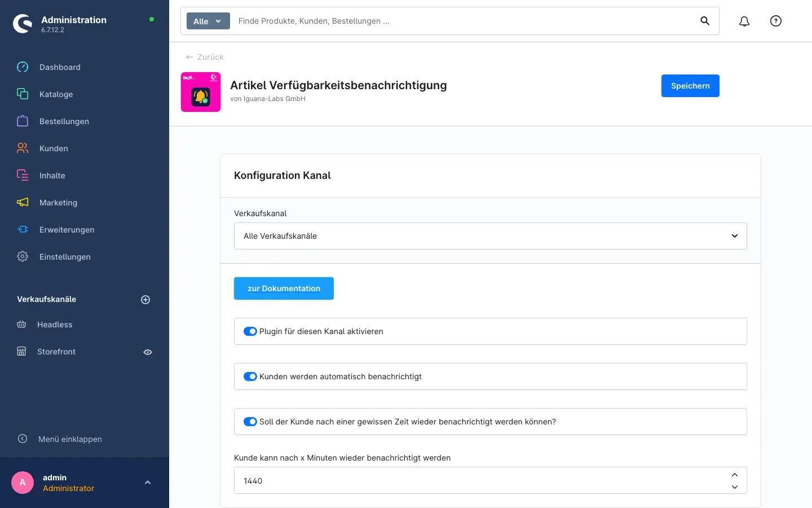Open Dashboard menu item

click(60, 67)
